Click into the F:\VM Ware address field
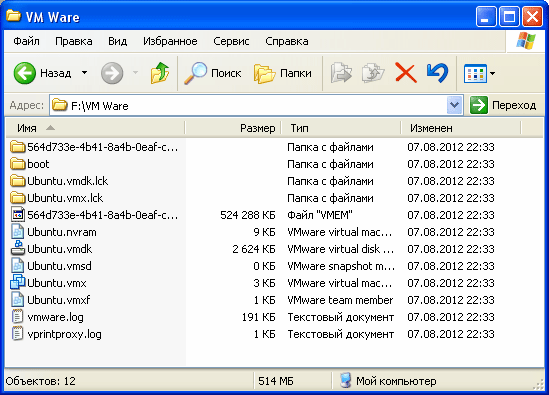 click(x=249, y=105)
